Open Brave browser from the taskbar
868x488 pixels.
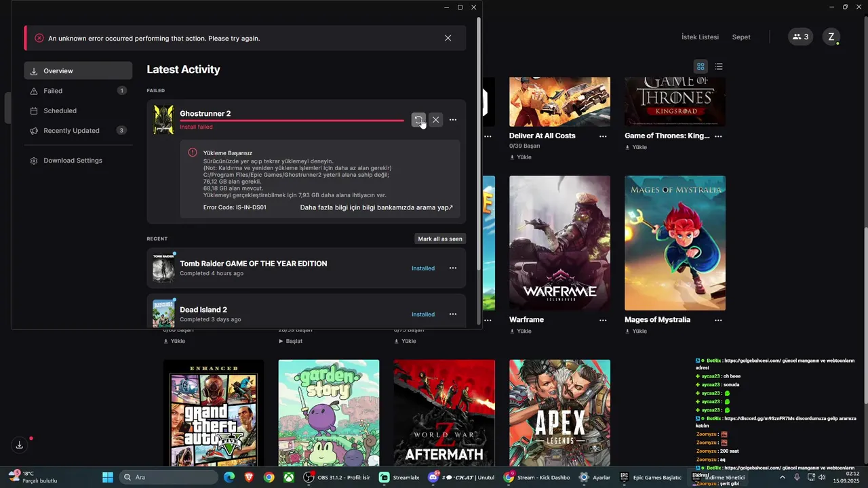[249, 477]
